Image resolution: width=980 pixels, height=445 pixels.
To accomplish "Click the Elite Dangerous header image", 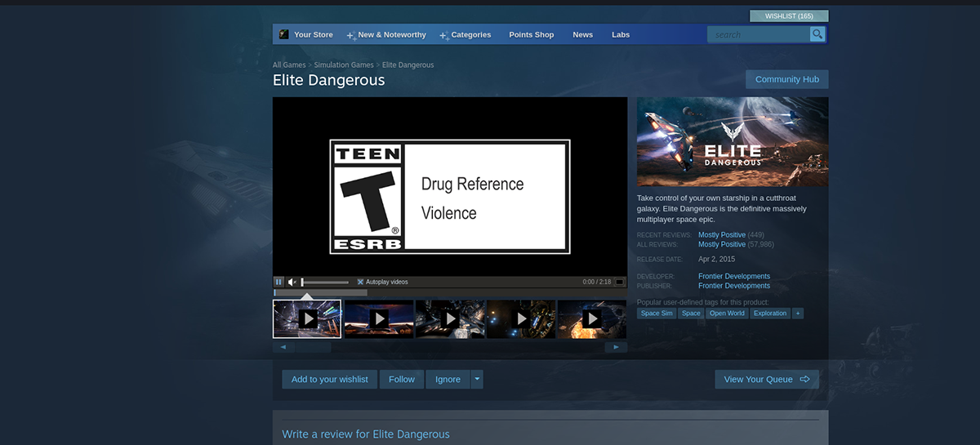I will (733, 142).
